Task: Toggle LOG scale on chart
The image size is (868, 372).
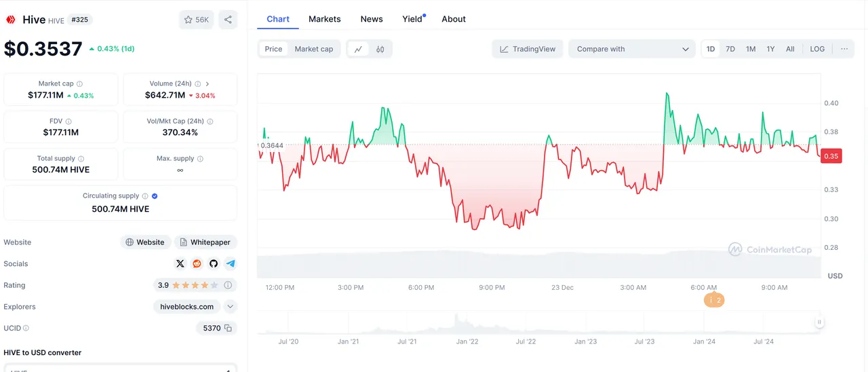Action: tap(817, 49)
